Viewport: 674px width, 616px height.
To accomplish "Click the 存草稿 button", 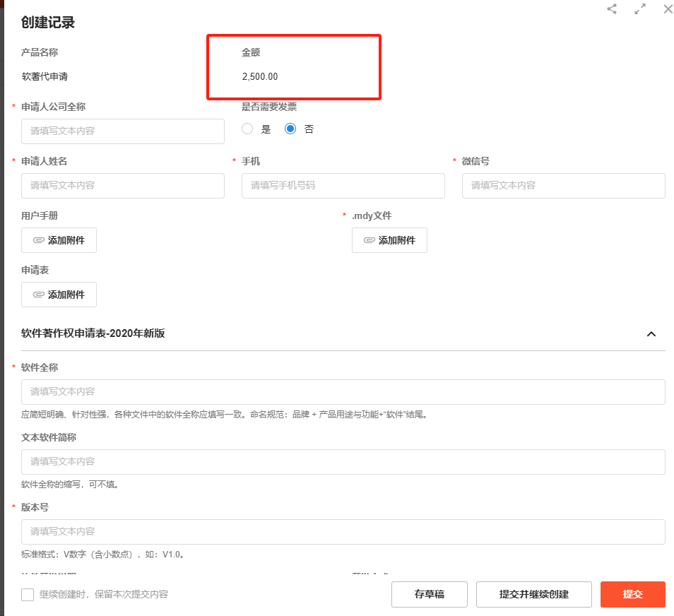I will tap(430, 595).
